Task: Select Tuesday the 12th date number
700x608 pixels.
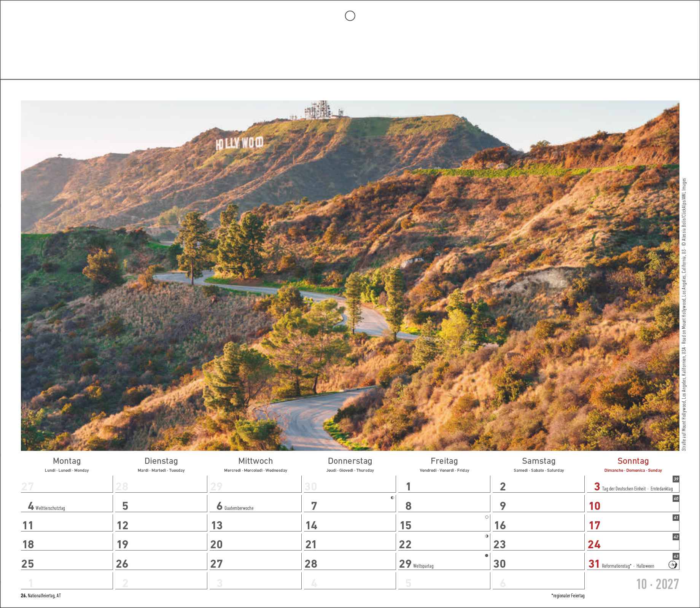Action: pos(123,525)
